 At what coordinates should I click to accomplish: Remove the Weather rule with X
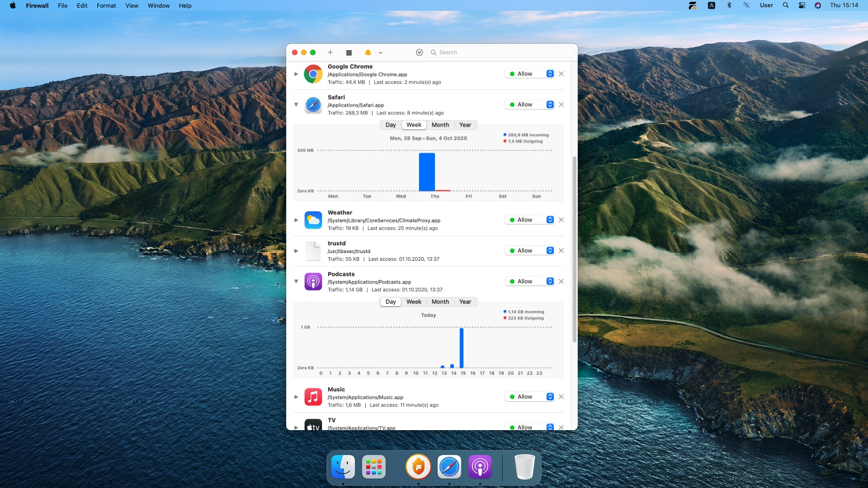(561, 220)
